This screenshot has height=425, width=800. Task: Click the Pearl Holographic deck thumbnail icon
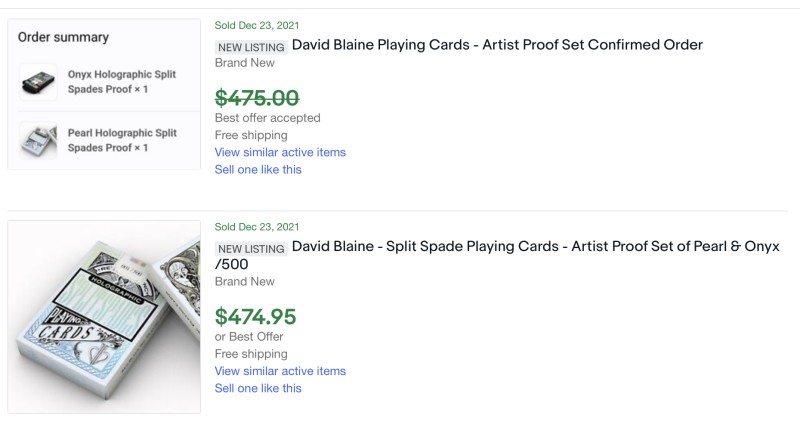[39, 139]
